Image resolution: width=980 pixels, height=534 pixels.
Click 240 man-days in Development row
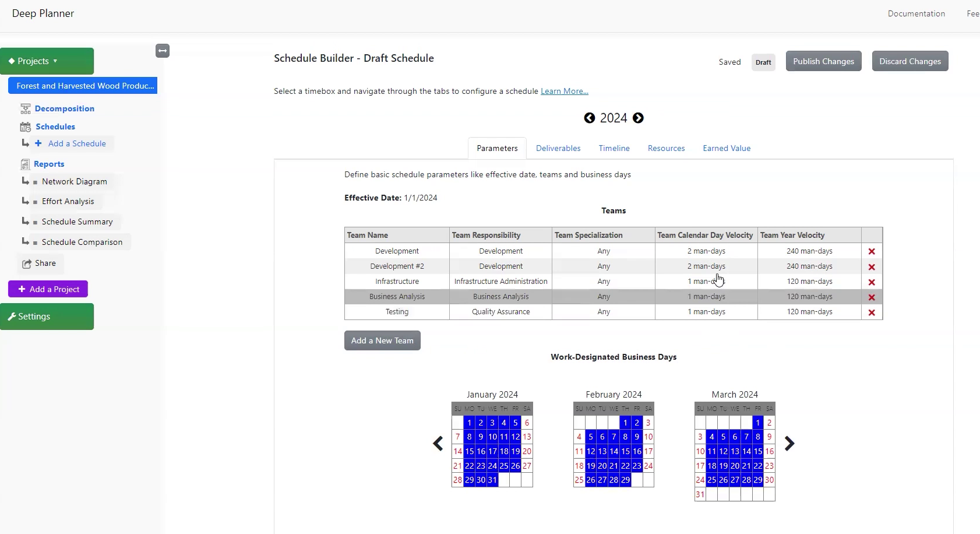[x=809, y=251]
